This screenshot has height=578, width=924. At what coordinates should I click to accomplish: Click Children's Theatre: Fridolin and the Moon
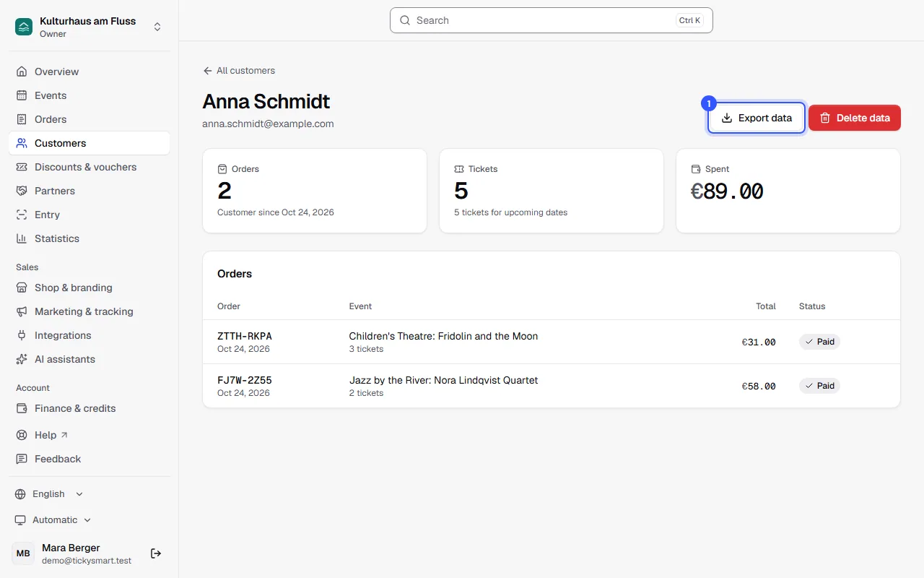[443, 336]
